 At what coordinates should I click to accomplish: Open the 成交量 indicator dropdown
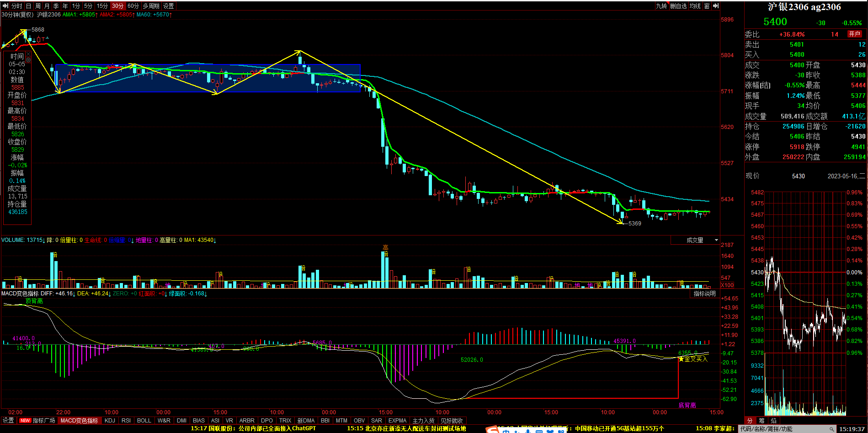tap(716, 240)
